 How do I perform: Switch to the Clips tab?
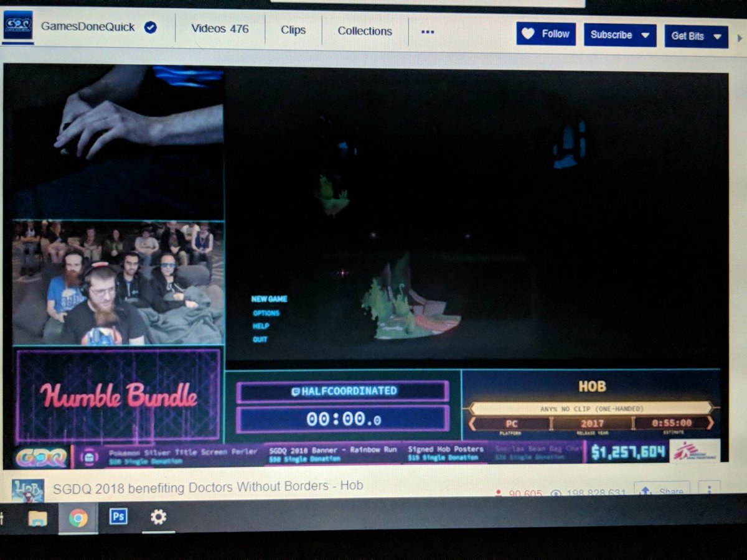293,30
